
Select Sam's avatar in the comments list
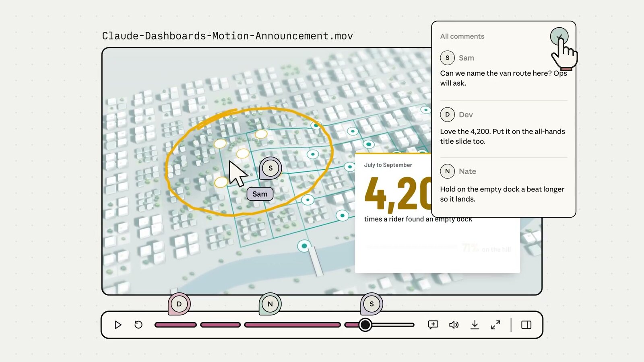click(x=447, y=58)
